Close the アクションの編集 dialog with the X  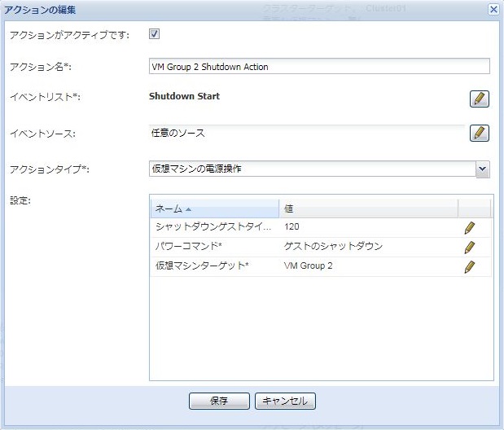point(493,9)
